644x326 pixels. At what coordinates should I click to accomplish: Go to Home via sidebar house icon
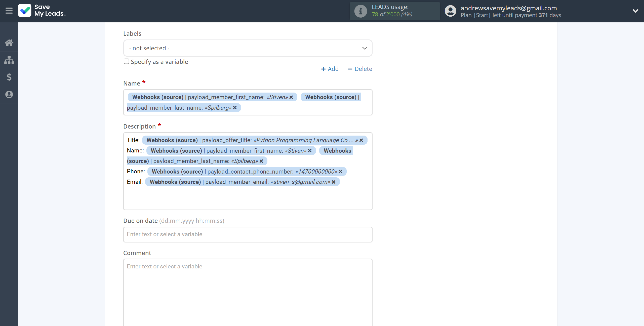click(9, 43)
